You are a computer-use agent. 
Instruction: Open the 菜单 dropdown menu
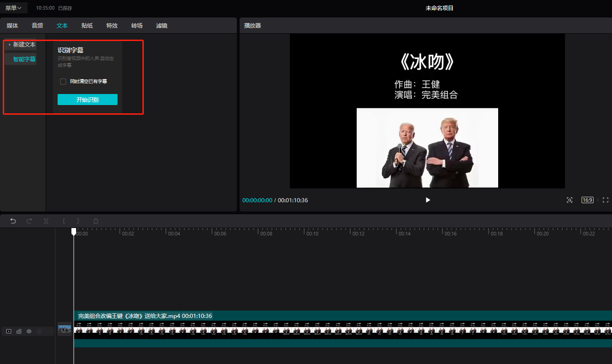pos(13,8)
